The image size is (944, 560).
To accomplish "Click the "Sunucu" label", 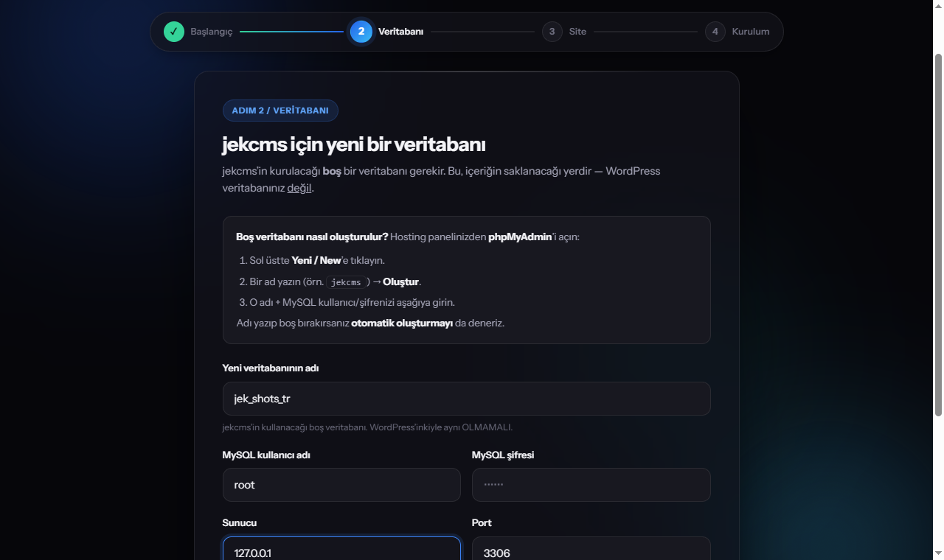I will [x=240, y=523].
